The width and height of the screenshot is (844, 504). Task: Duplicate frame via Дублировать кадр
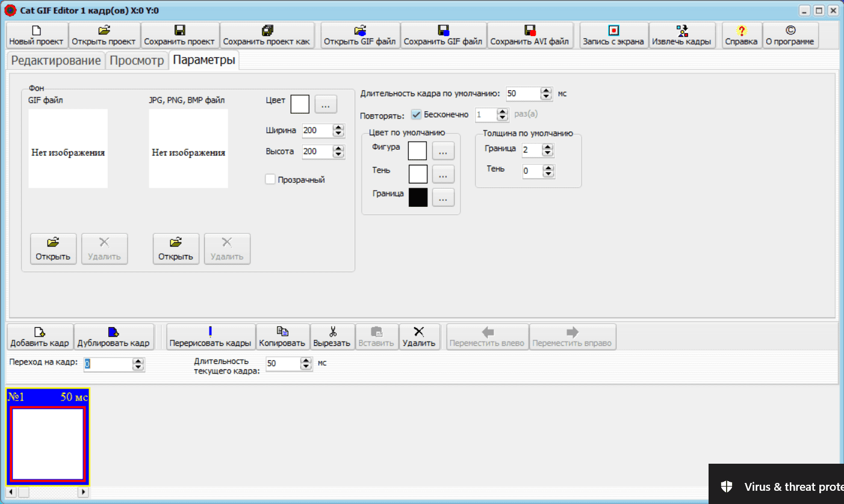click(x=113, y=337)
